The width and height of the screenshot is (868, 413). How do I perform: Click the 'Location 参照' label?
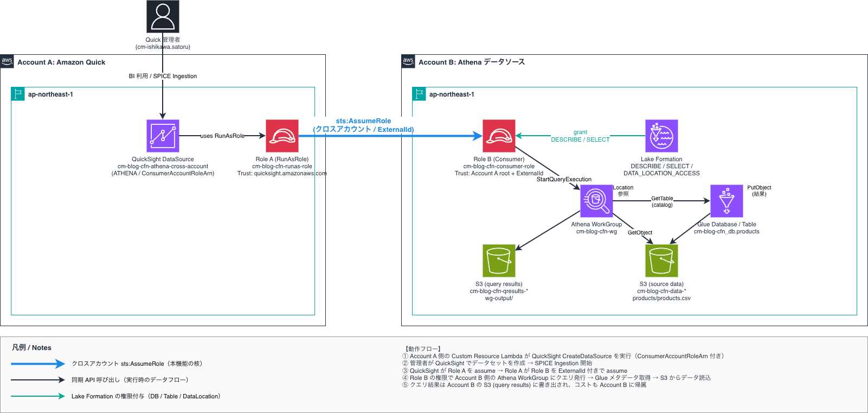click(x=623, y=190)
